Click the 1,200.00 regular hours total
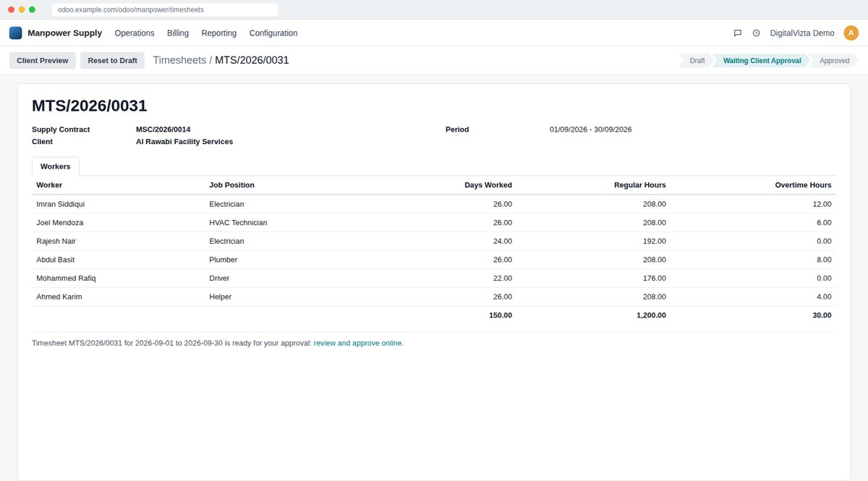The height and width of the screenshot is (481, 868). pos(651,315)
